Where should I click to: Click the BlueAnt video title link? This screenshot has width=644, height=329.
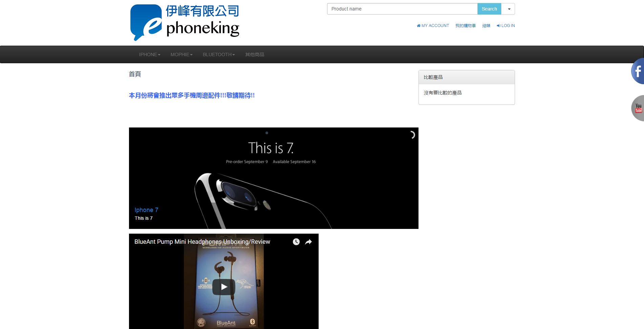(202, 242)
